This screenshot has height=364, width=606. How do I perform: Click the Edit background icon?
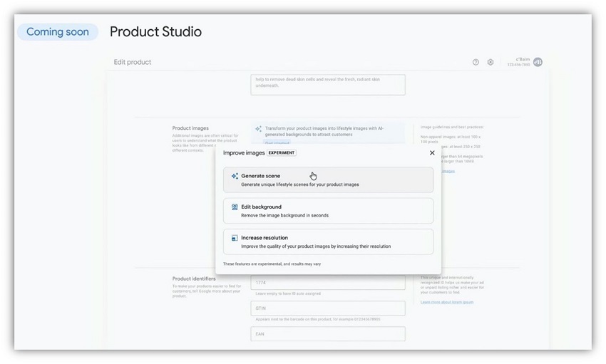[235, 207]
